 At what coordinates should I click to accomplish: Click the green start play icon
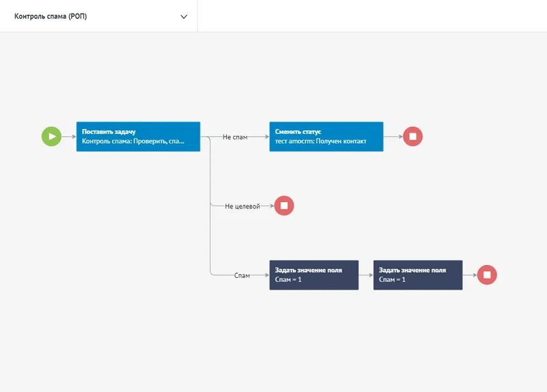pyautogui.click(x=51, y=137)
